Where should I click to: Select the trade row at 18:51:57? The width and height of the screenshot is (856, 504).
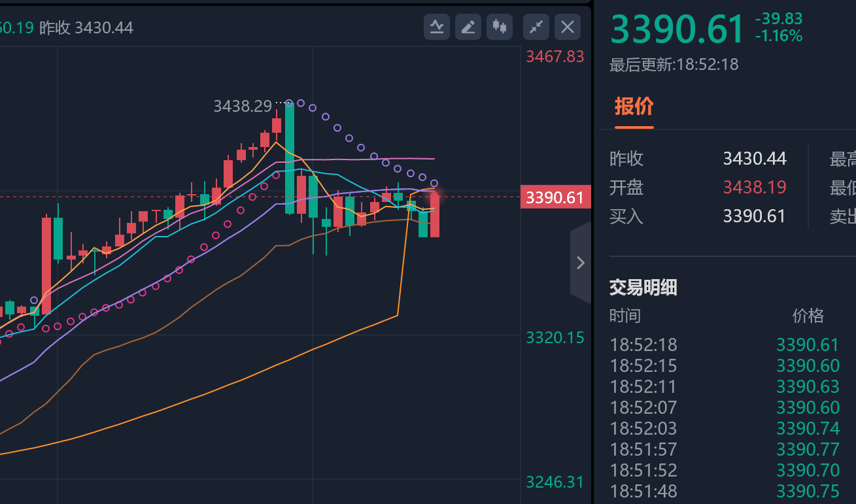click(725, 449)
